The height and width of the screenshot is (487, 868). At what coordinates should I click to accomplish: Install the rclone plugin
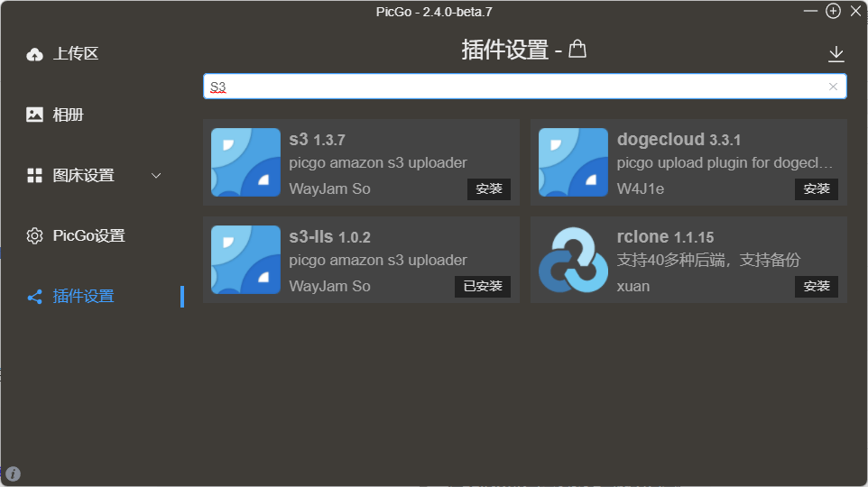[x=817, y=286]
